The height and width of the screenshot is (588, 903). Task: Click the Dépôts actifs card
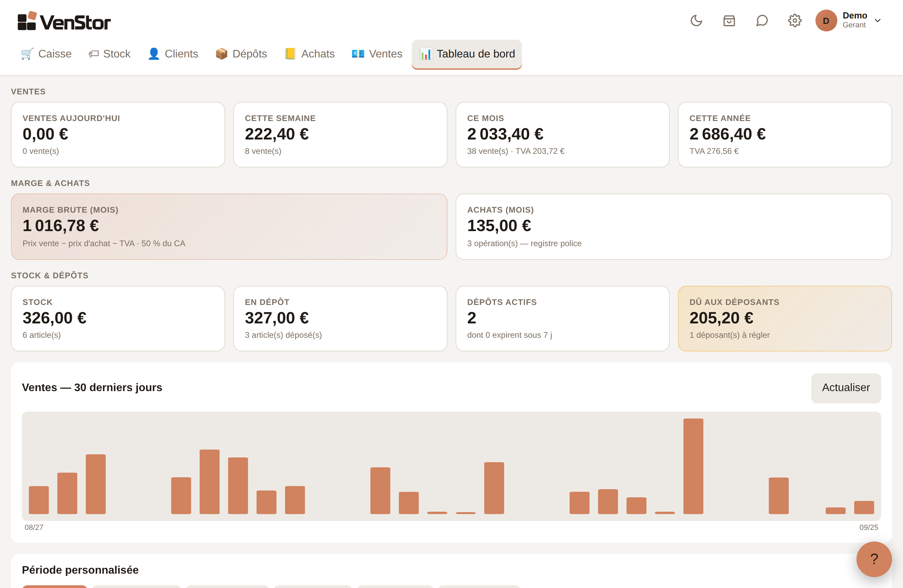[x=563, y=319]
